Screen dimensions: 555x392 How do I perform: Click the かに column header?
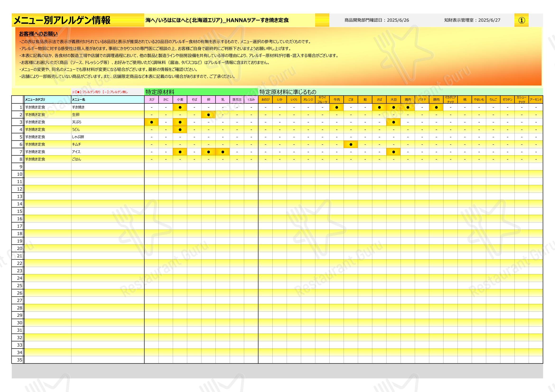(166, 100)
